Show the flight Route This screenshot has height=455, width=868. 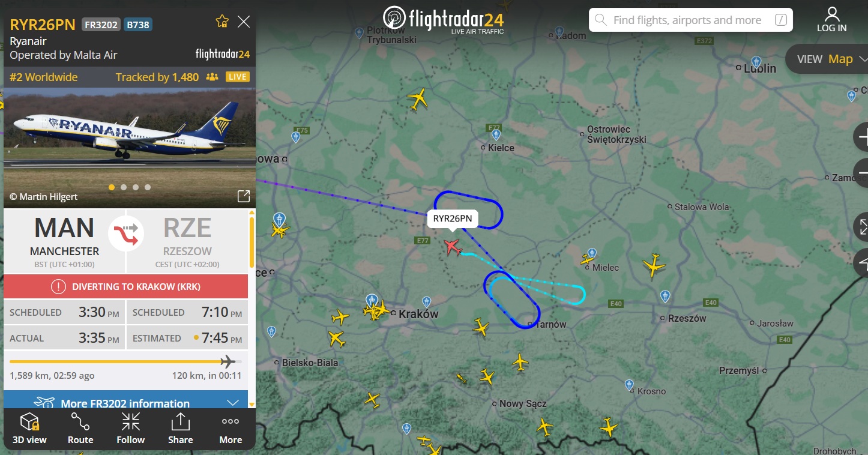(80, 429)
